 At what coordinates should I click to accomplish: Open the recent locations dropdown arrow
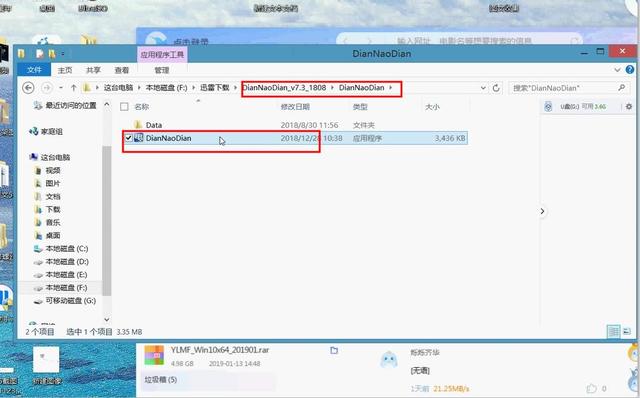pos(61,88)
